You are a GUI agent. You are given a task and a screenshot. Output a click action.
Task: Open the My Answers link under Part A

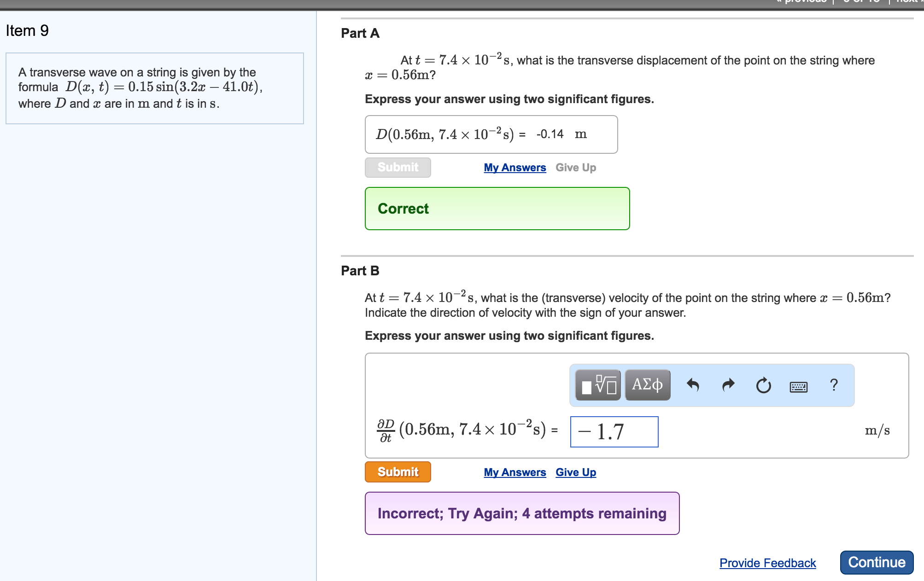tap(515, 168)
